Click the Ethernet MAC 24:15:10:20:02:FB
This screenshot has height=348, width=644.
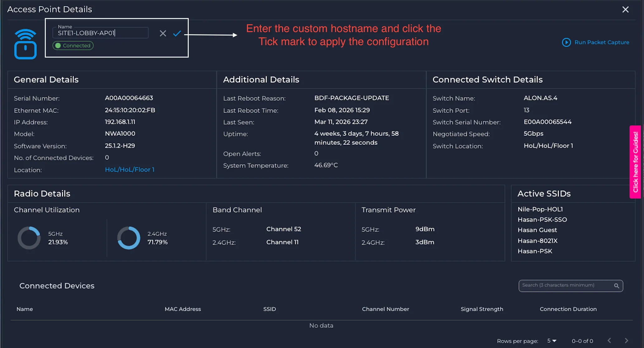(130, 110)
